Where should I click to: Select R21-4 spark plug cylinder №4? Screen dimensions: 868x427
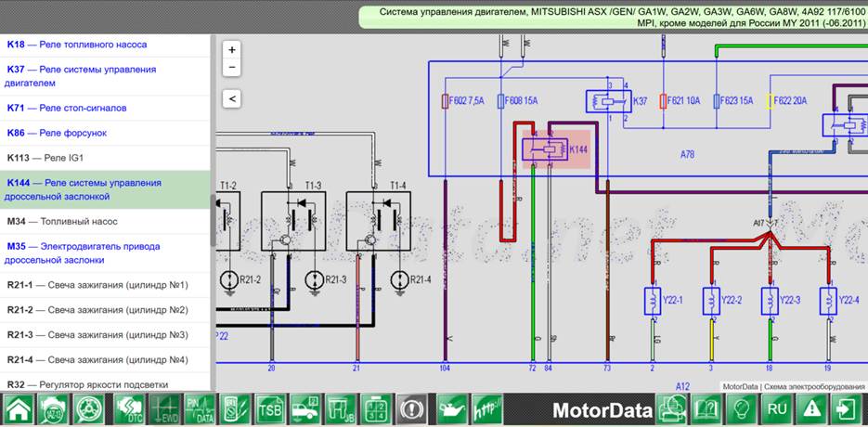(x=105, y=360)
